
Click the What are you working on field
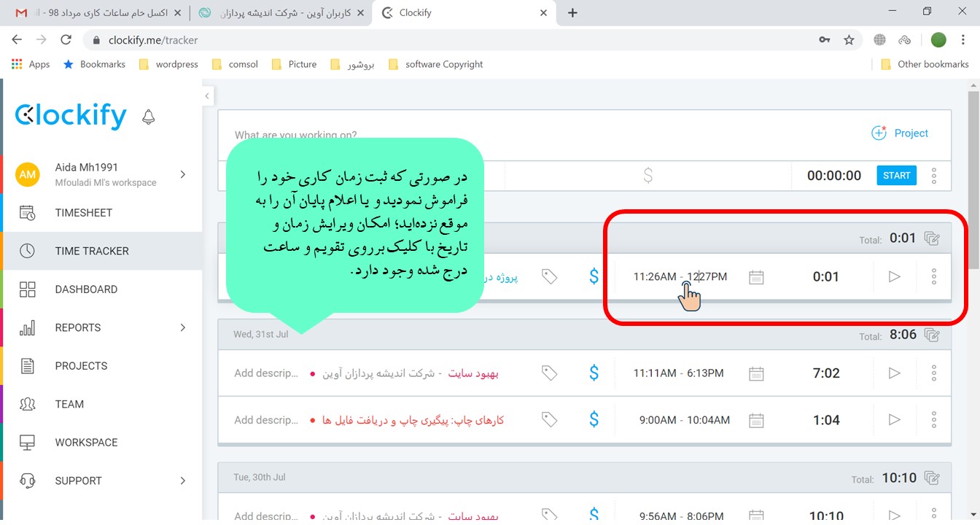(295, 135)
